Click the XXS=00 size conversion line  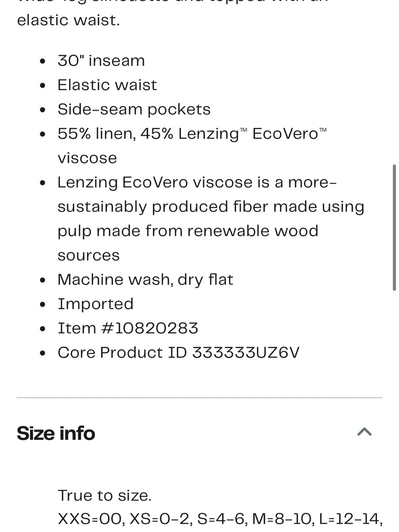[x=220, y=519]
